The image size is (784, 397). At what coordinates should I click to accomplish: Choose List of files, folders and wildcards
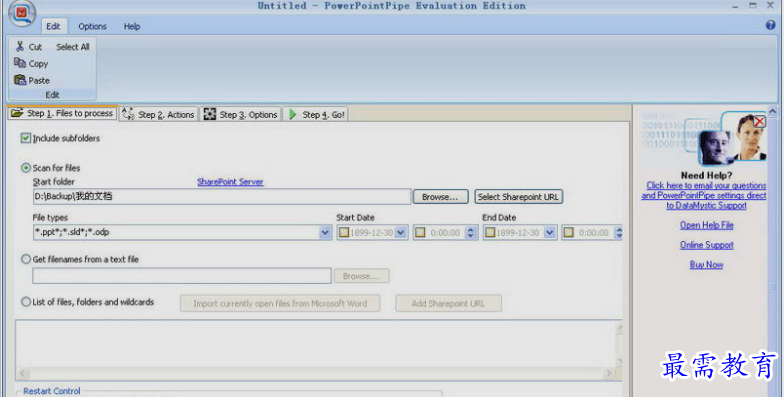(26, 302)
